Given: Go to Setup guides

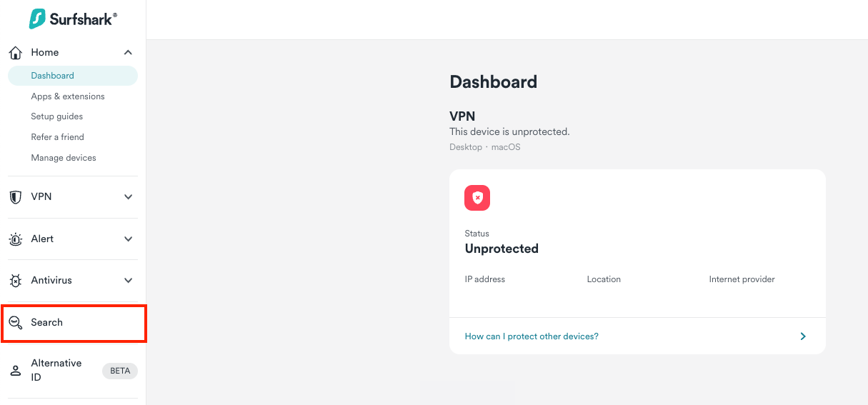Looking at the screenshot, I should pos(57,116).
